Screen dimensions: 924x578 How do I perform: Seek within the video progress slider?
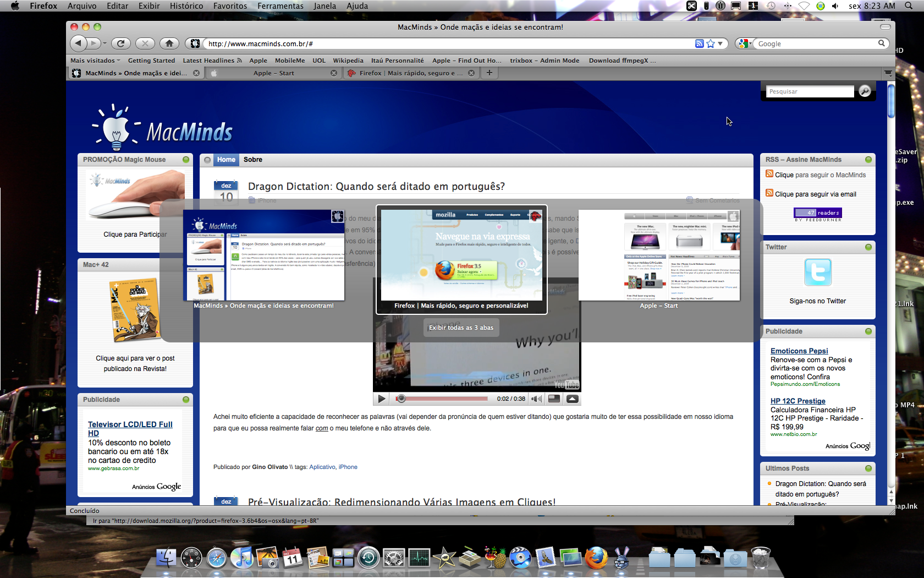click(x=442, y=399)
